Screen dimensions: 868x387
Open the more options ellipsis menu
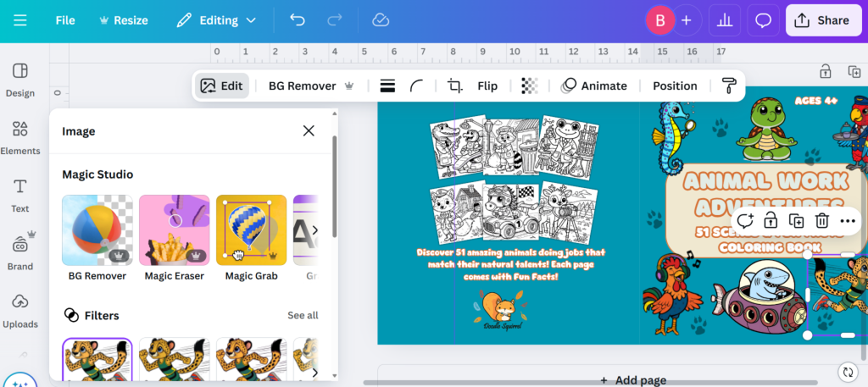point(848,221)
